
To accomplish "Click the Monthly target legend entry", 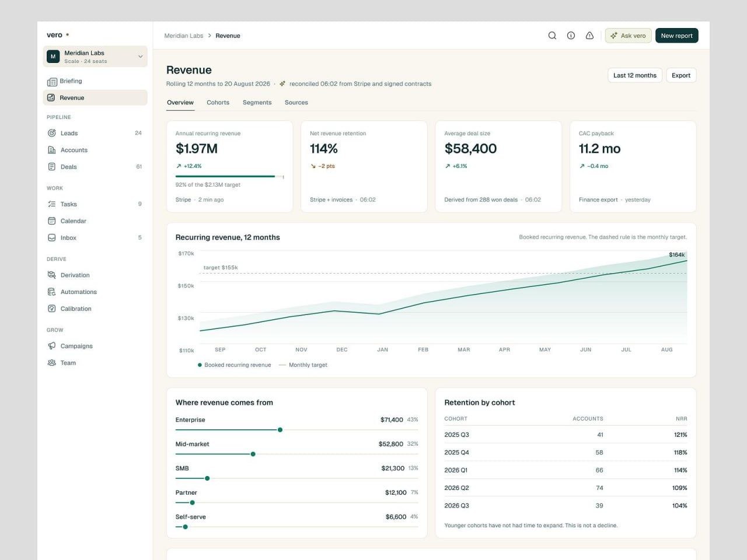I will 303,365.
